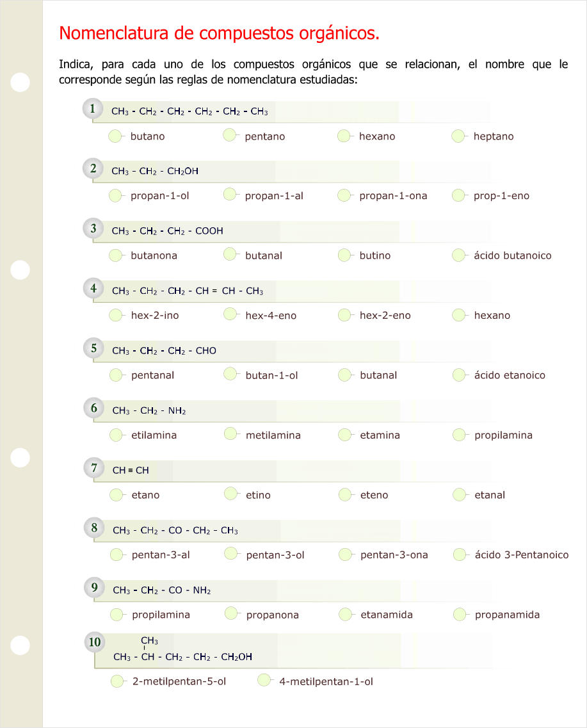The image size is (587, 728).
Task: Mark the '2-metilpentan-5-ol' option
Action: click(x=117, y=681)
